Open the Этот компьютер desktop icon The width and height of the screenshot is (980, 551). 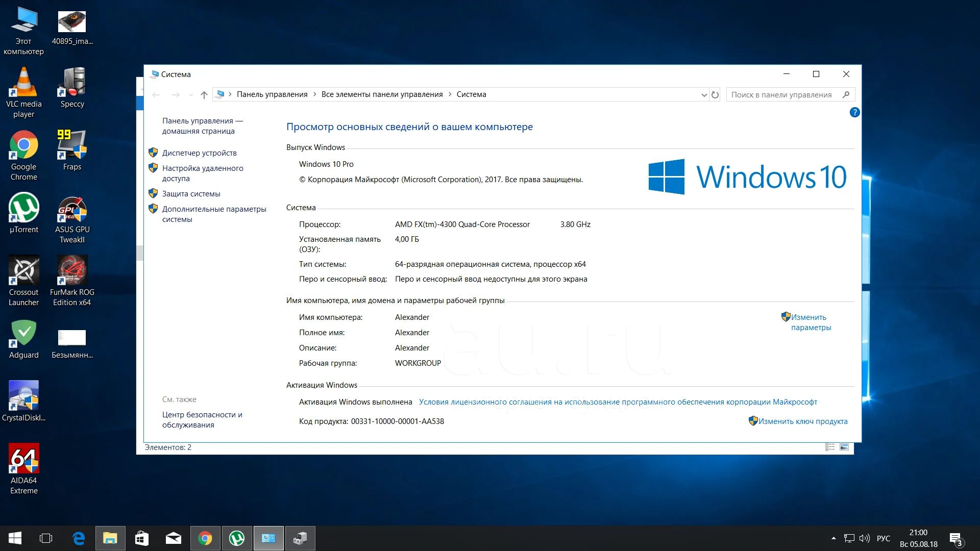point(23,31)
